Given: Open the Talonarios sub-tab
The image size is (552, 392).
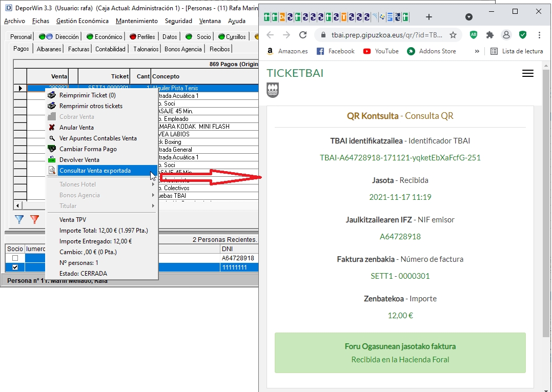Looking at the screenshot, I should point(146,49).
